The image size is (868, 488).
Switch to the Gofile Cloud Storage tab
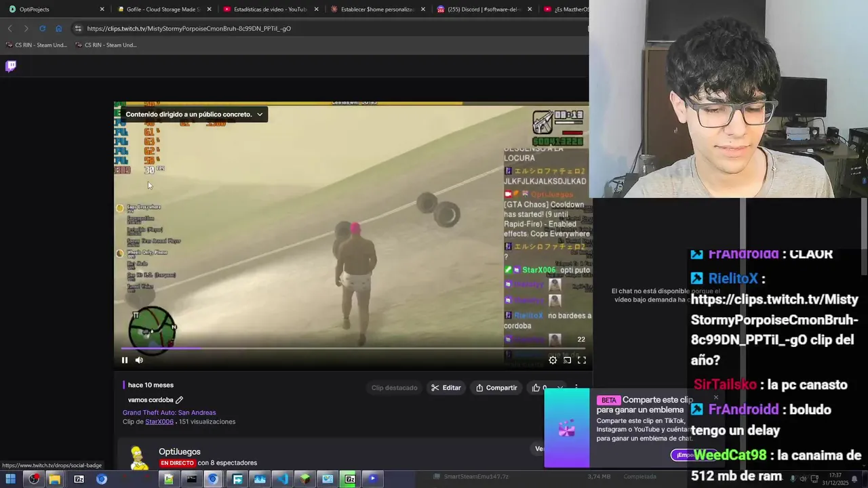[x=163, y=9]
